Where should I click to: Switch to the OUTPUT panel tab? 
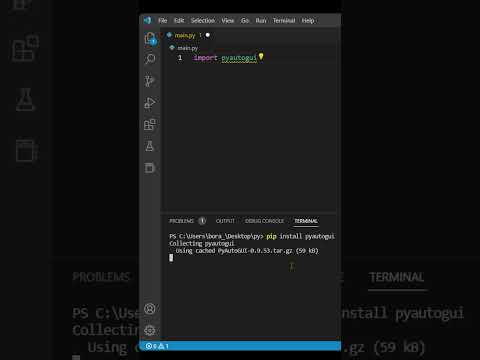225,221
